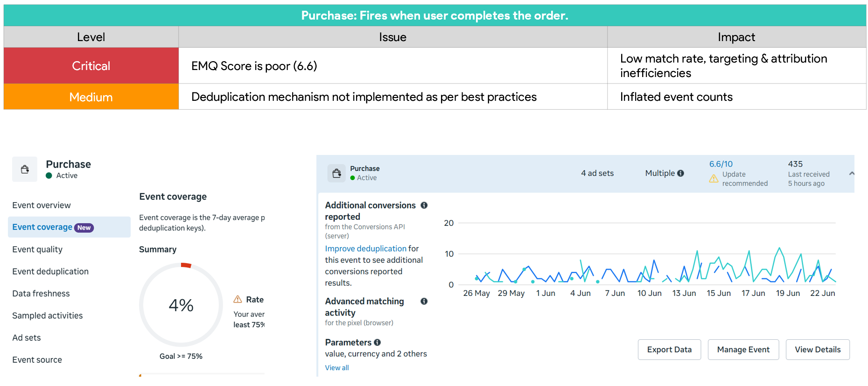Screen dimensions: 868x386
Task: Click the 22 Jun axis label on chart
Action: (823, 293)
